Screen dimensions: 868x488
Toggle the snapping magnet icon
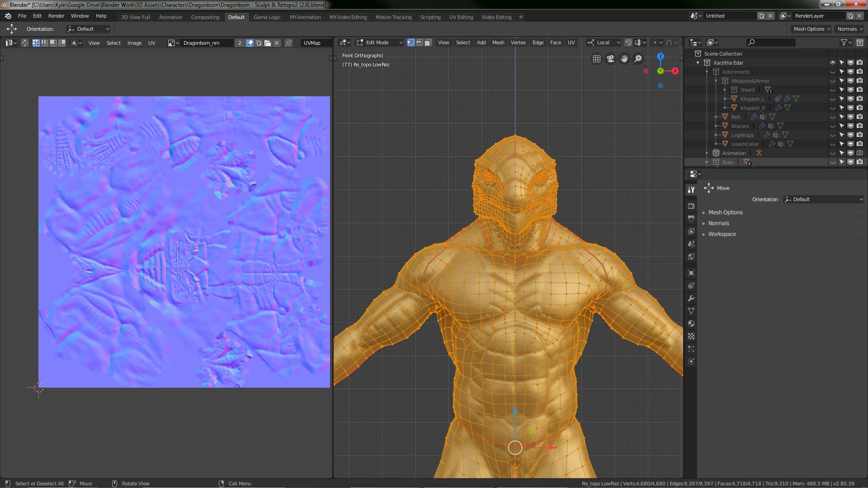628,42
